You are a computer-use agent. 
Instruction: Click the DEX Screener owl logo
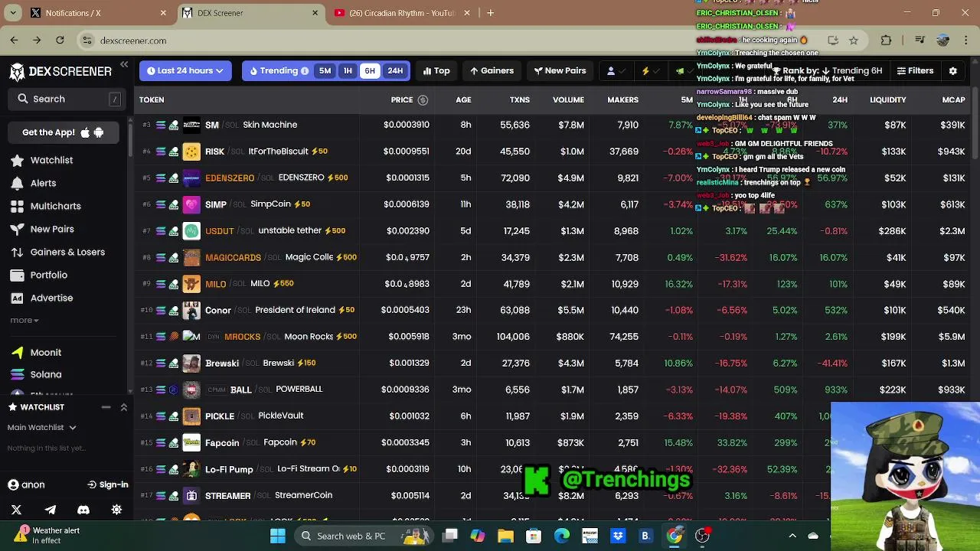tap(17, 71)
